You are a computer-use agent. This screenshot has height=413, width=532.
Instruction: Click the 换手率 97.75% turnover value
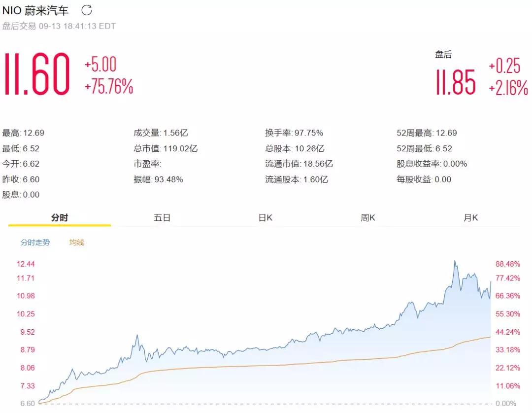294,133
